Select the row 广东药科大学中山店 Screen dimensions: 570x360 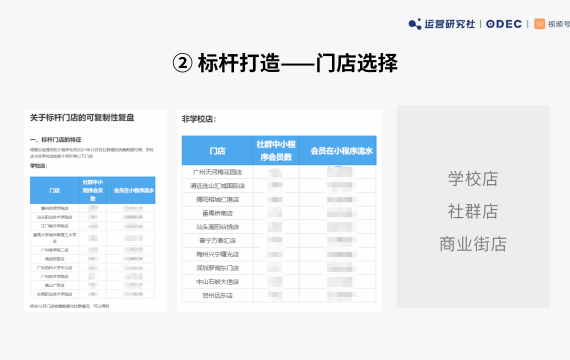[93, 268]
